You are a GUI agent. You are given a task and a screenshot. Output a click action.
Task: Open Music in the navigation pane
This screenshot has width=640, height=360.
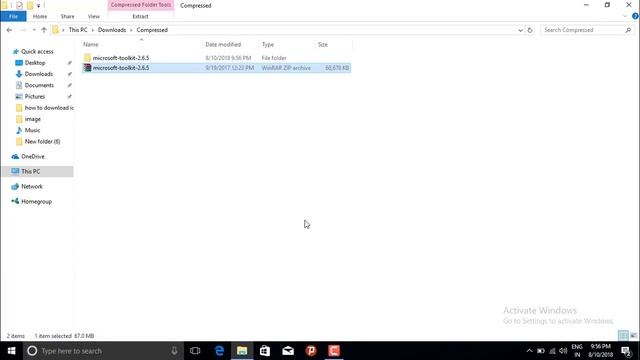[32, 130]
